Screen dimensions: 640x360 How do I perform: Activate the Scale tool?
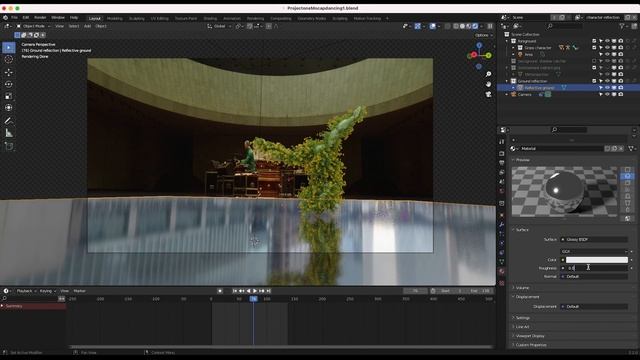pos(9,96)
